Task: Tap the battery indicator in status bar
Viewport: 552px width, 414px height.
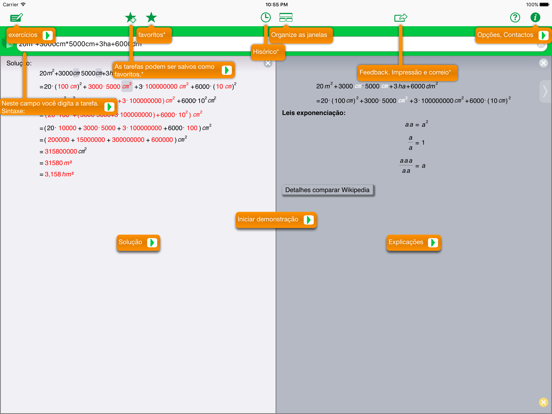Action: coord(544,5)
